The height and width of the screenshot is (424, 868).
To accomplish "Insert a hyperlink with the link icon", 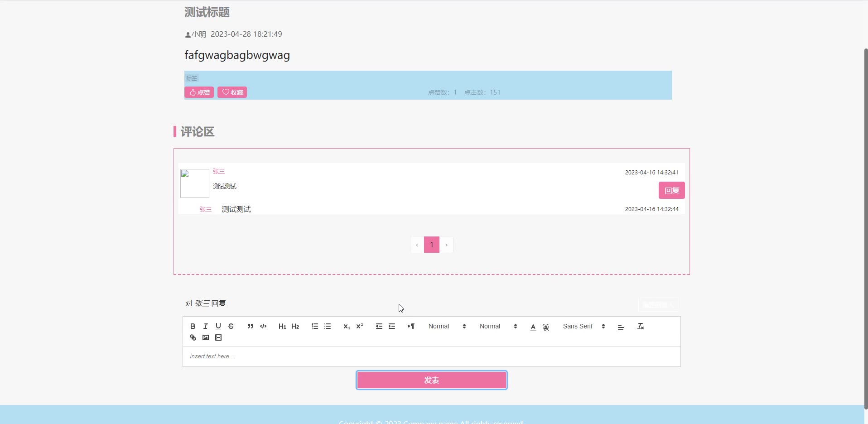I will pyautogui.click(x=193, y=337).
